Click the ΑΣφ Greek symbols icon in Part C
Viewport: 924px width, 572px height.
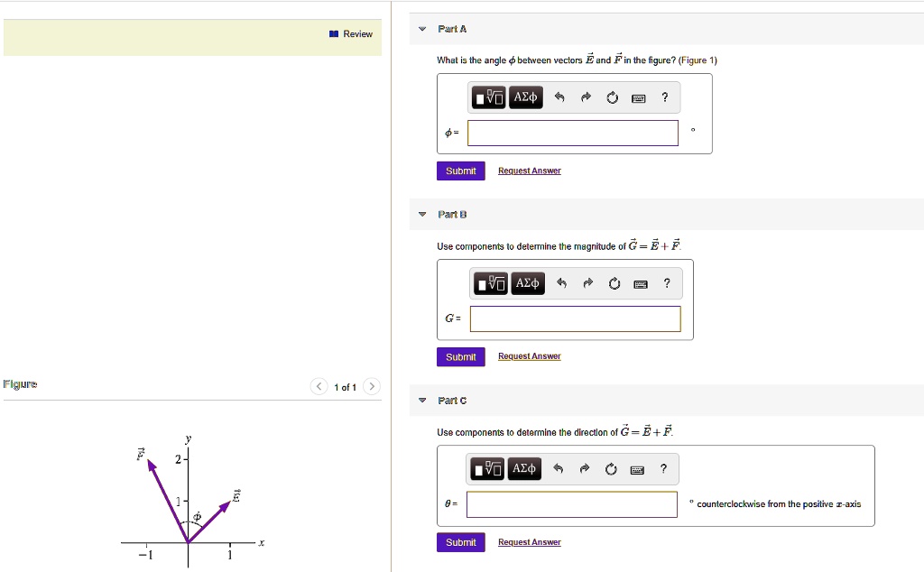524,468
